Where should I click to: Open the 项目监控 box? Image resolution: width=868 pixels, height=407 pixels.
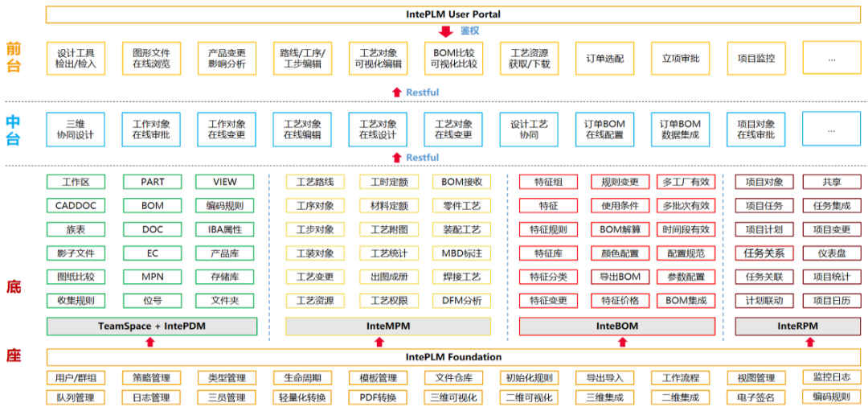(755, 59)
